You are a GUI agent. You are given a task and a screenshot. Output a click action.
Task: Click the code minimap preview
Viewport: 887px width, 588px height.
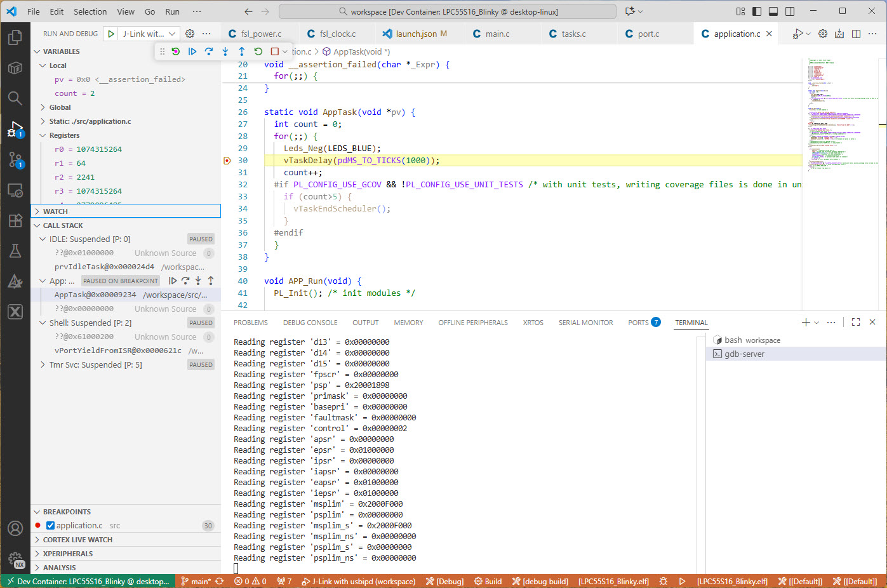(838, 114)
